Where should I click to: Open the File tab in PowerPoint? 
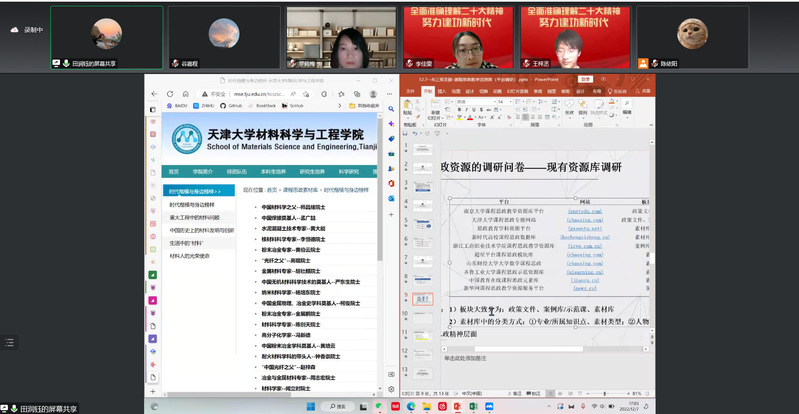click(409, 91)
